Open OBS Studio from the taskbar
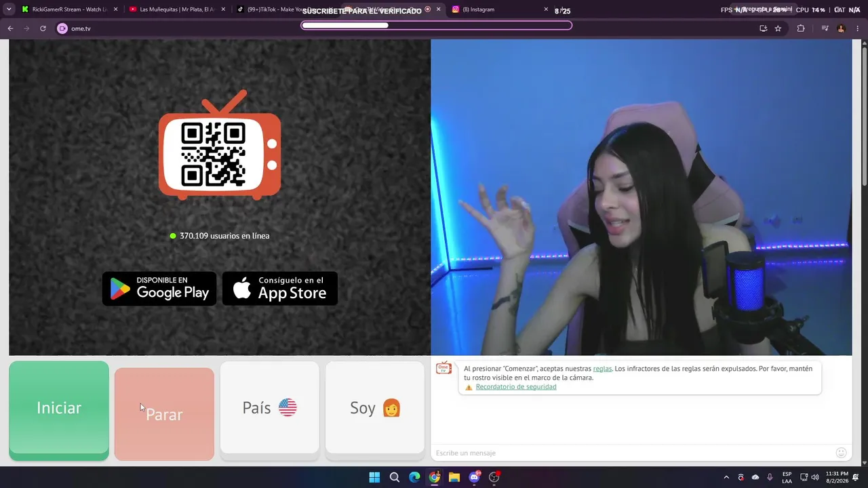Viewport: 868px width, 488px height. pyautogui.click(x=494, y=477)
